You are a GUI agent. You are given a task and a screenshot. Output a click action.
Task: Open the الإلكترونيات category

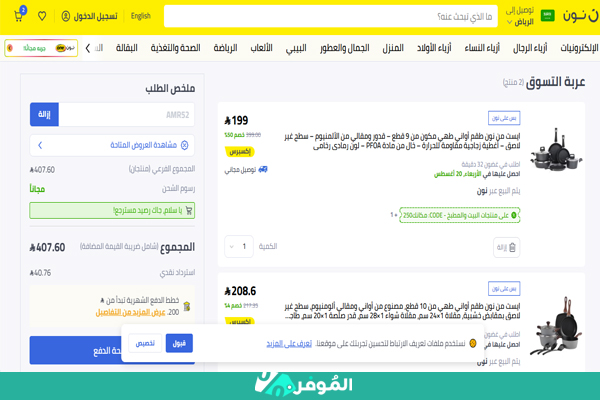[579, 48]
